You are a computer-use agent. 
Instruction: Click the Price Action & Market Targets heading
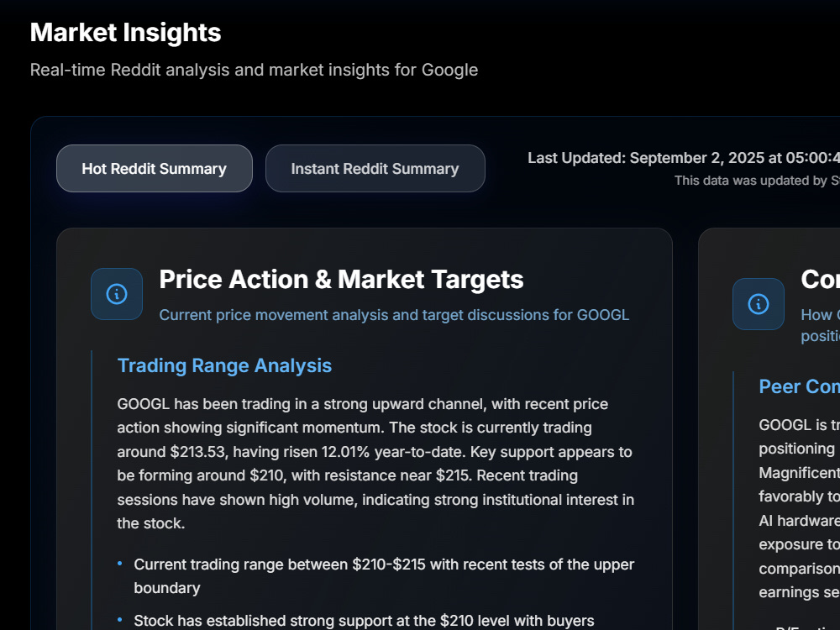(341, 280)
